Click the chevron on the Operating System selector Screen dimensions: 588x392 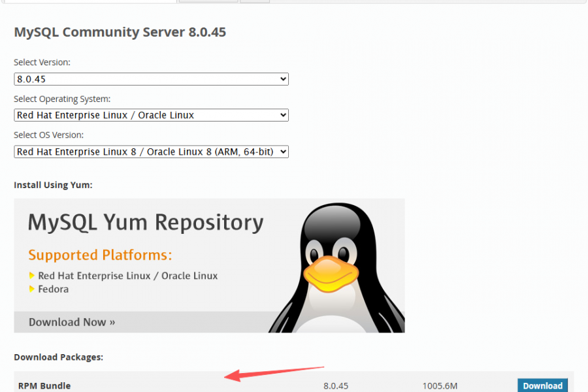283,115
